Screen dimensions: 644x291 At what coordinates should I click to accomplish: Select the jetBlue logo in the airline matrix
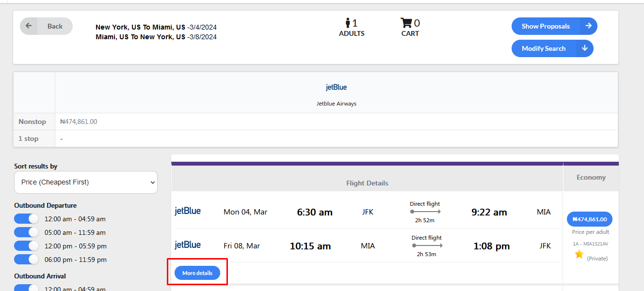click(x=336, y=87)
